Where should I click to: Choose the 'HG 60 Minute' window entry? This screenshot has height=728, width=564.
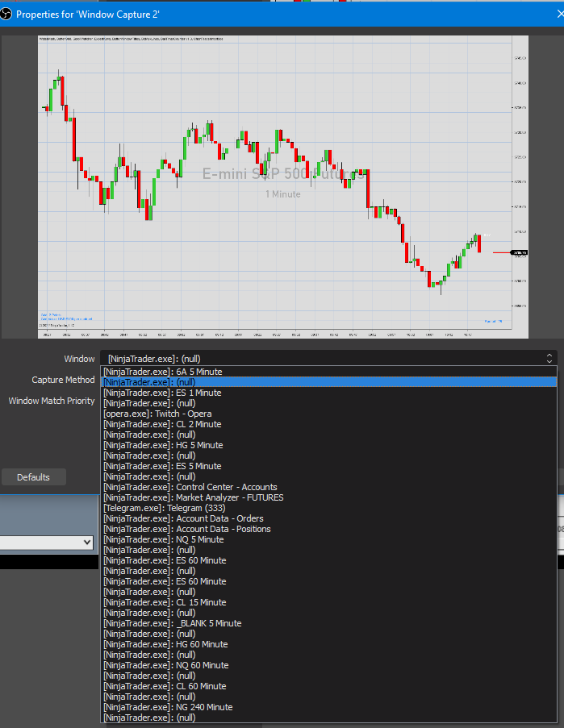coord(328,644)
